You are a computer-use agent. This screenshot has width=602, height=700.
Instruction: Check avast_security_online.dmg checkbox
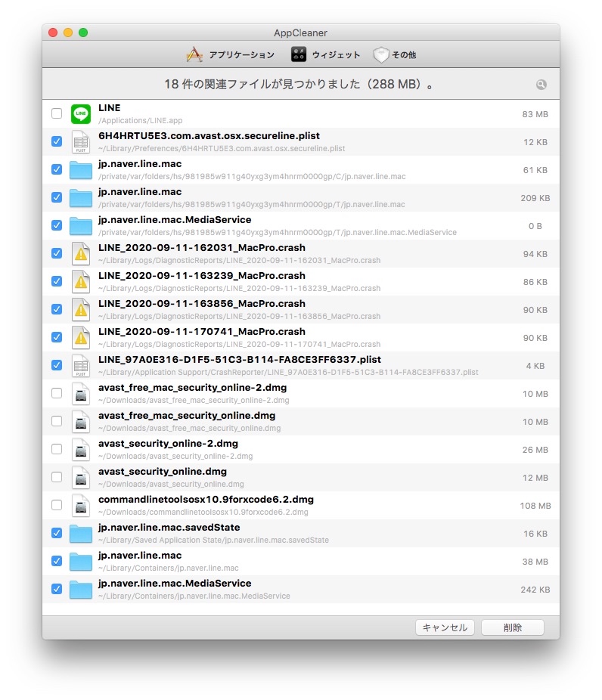57,477
